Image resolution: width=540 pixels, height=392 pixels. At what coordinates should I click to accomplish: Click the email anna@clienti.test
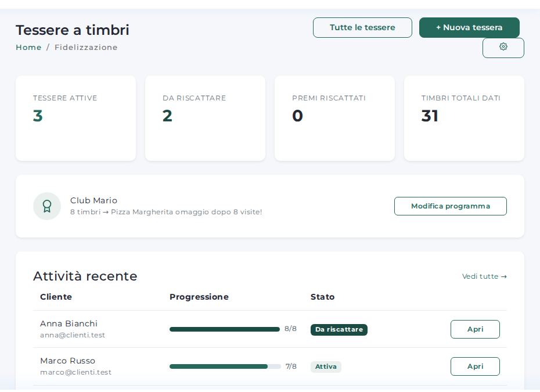coord(73,335)
